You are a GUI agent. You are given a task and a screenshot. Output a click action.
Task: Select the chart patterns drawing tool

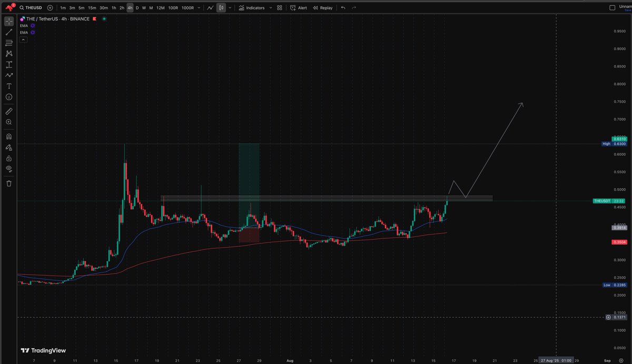click(9, 54)
